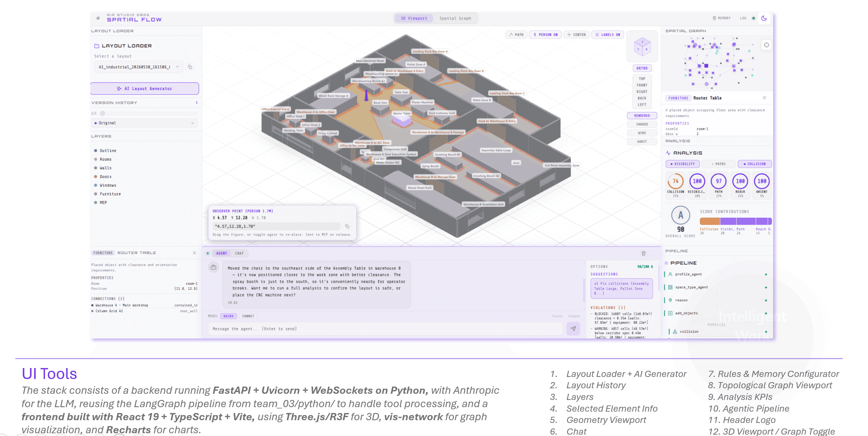Toggle dark mode moon icon

[764, 18]
